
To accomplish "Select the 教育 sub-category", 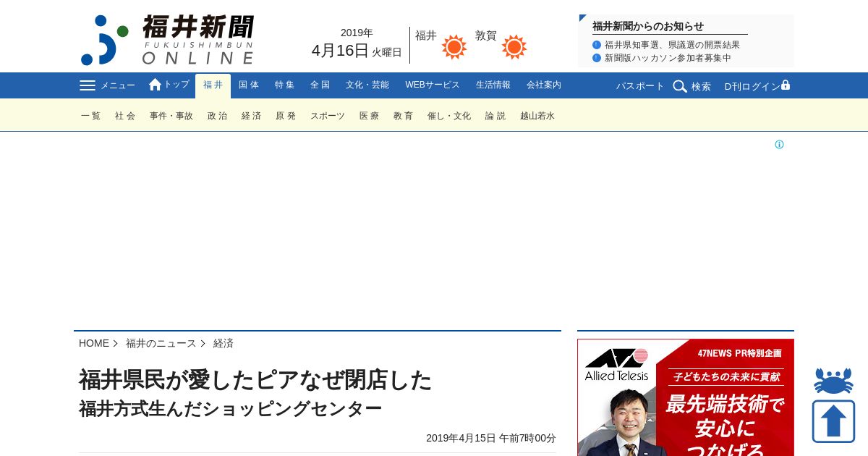I will pyautogui.click(x=404, y=116).
